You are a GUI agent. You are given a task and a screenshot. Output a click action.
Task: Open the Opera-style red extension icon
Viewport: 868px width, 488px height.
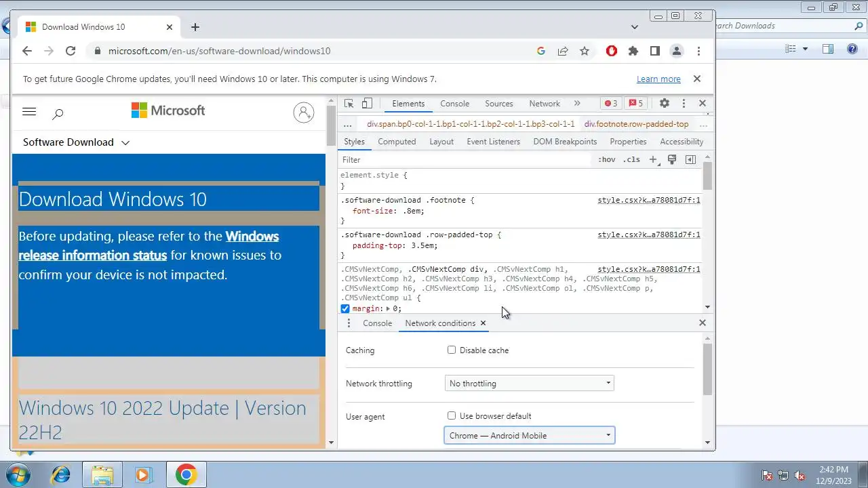612,51
